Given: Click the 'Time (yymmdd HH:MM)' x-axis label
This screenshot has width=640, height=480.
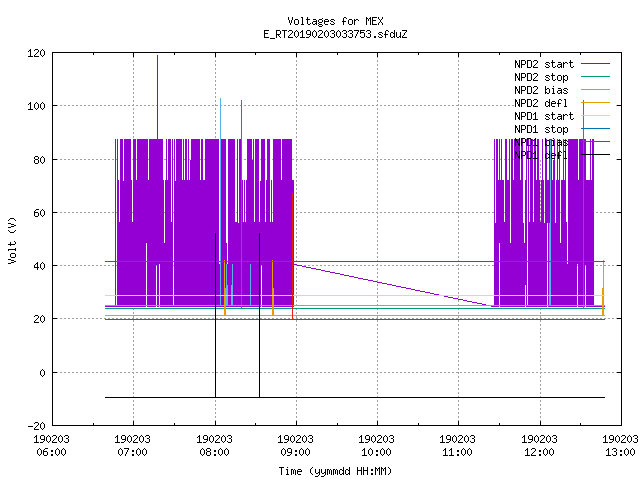Looking at the screenshot, I should pyautogui.click(x=335, y=471).
